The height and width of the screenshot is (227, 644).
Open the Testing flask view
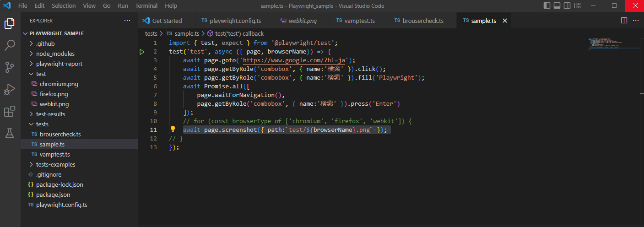(10, 133)
